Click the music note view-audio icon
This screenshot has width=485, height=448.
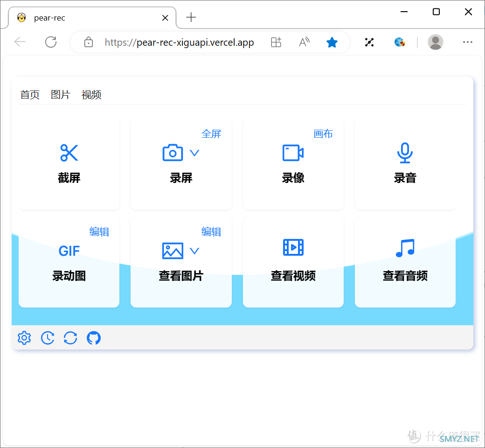[405, 248]
